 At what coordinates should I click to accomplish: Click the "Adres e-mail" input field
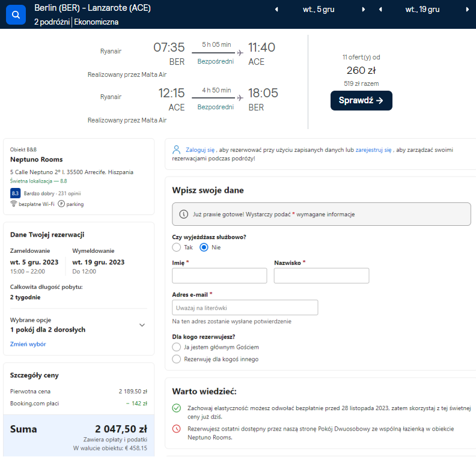(x=245, y=307)
